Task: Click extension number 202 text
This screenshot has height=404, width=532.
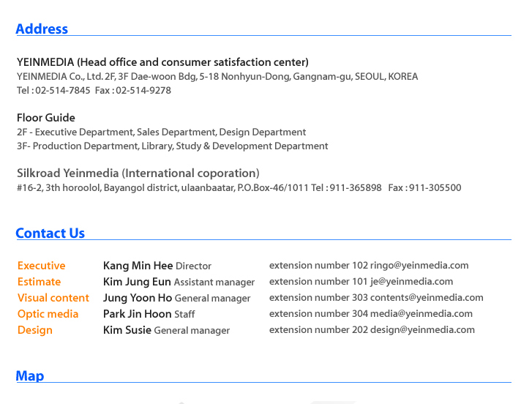Action: 318,330
